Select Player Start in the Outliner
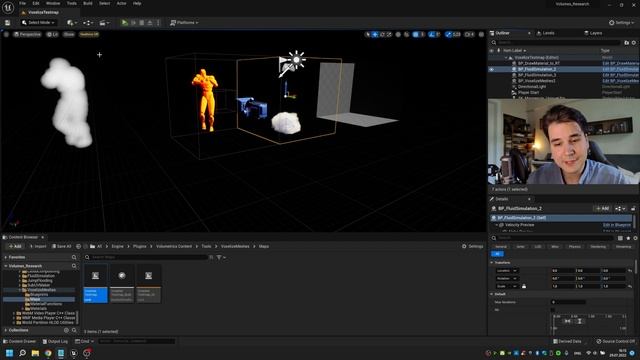Viewport: 640px width, 360px height. point(528,93)
